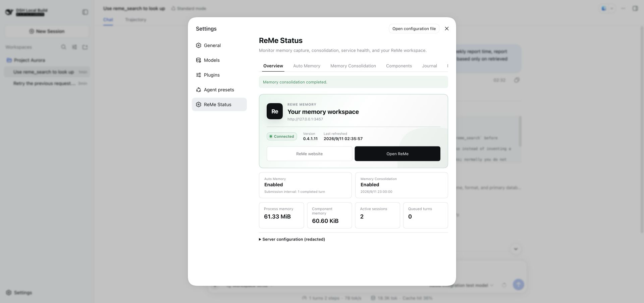
Task: Click the Process memory 61.33 MiB value
Action: (277, 217)
